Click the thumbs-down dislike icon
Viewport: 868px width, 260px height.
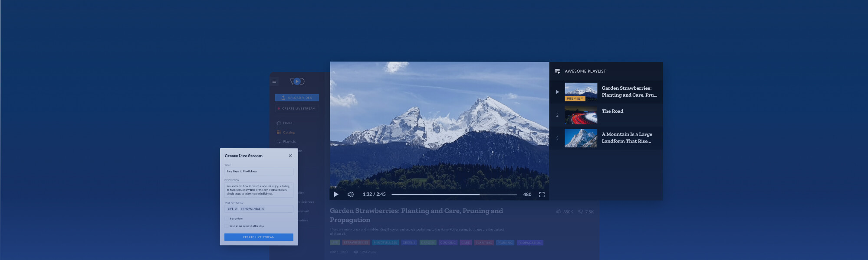[x=581, y=211]
